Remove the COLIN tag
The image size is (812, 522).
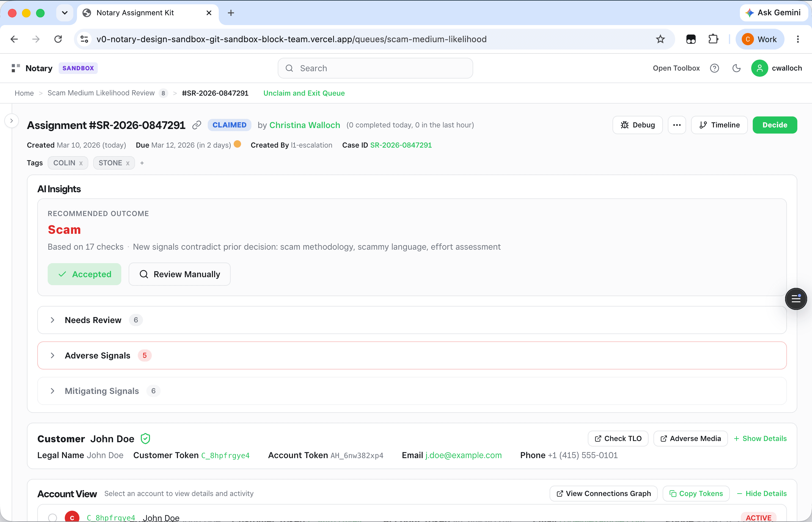[81, 164]
